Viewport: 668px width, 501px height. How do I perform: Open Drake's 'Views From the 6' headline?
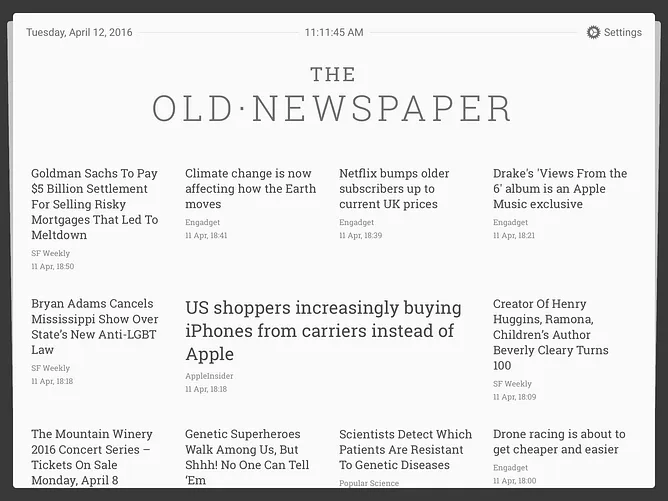click(560, 189)
